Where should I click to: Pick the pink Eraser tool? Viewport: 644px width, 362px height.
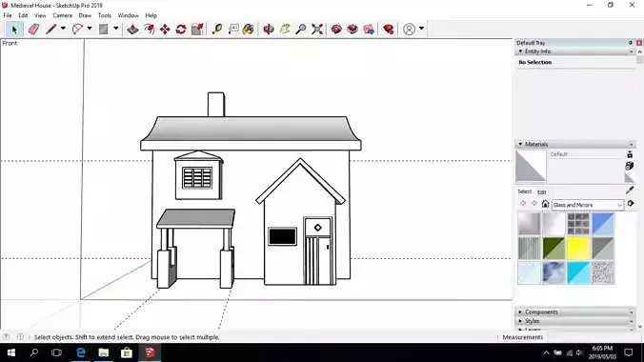(x=33, y=30)
